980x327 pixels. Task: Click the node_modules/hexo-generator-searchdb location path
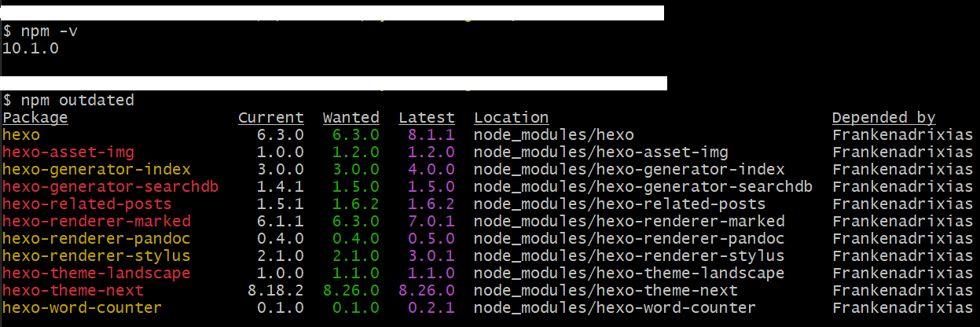pos(643,187)
